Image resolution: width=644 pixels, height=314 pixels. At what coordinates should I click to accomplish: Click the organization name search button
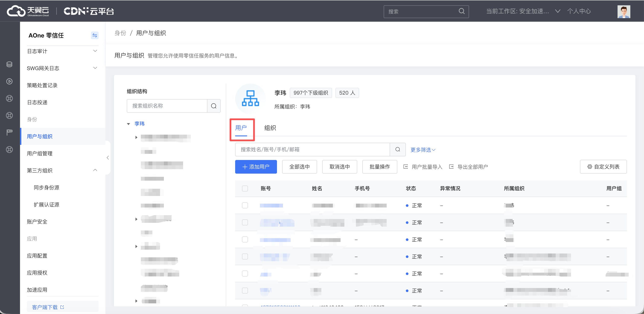214,106
